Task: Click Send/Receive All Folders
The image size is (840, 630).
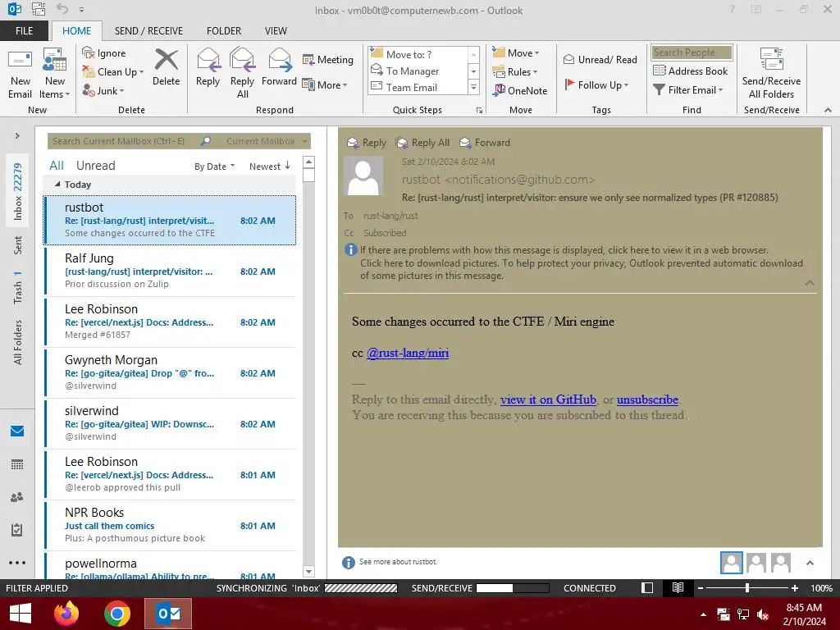Action: tap(771, 74)
